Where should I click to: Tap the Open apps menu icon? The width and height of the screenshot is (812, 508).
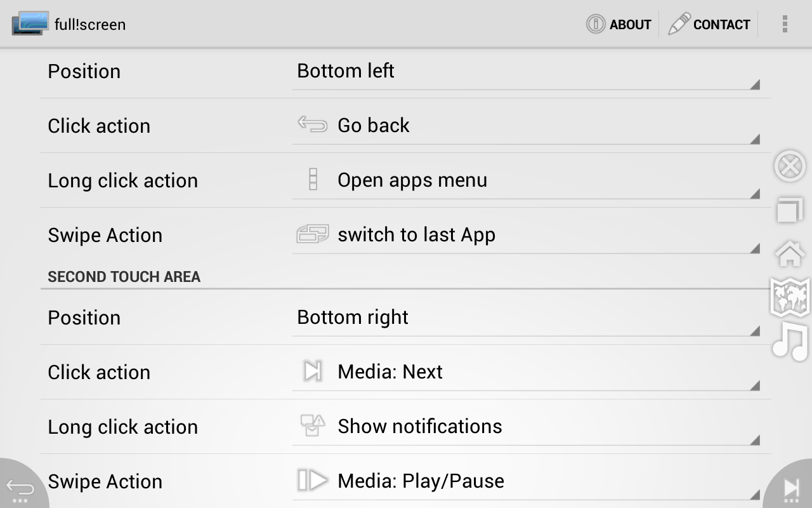pyautogui.click(x=312, y=180)
